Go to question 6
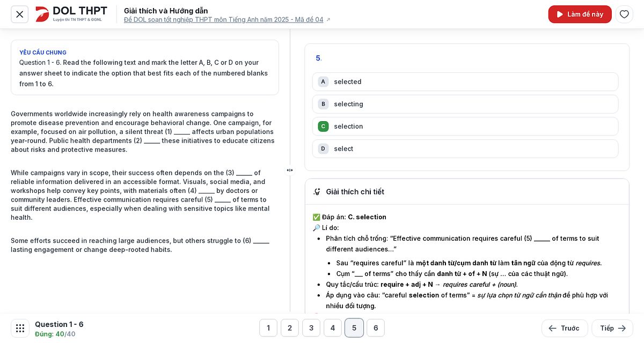 pyautogui.click(x=376, y=328)
